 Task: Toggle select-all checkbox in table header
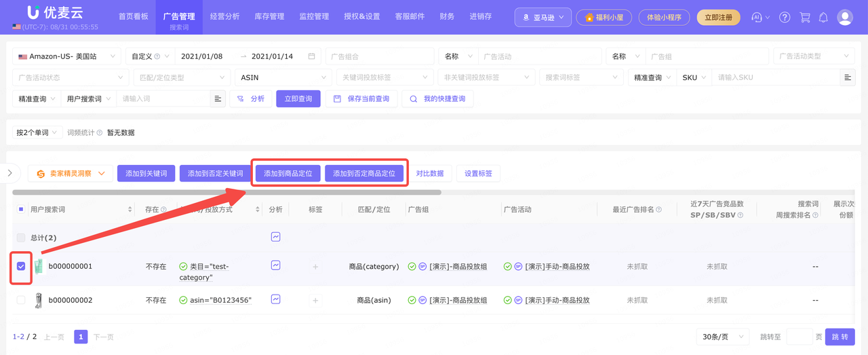point(21,210)
